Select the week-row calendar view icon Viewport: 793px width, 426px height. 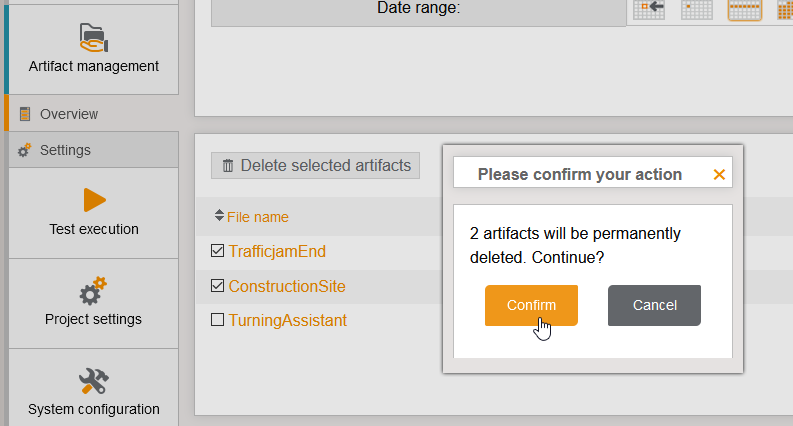(744, 9)
